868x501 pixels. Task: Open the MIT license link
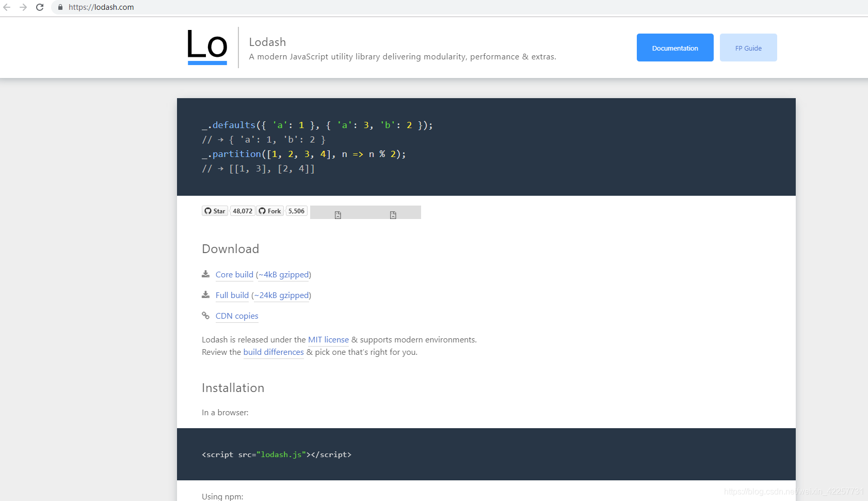328,340
